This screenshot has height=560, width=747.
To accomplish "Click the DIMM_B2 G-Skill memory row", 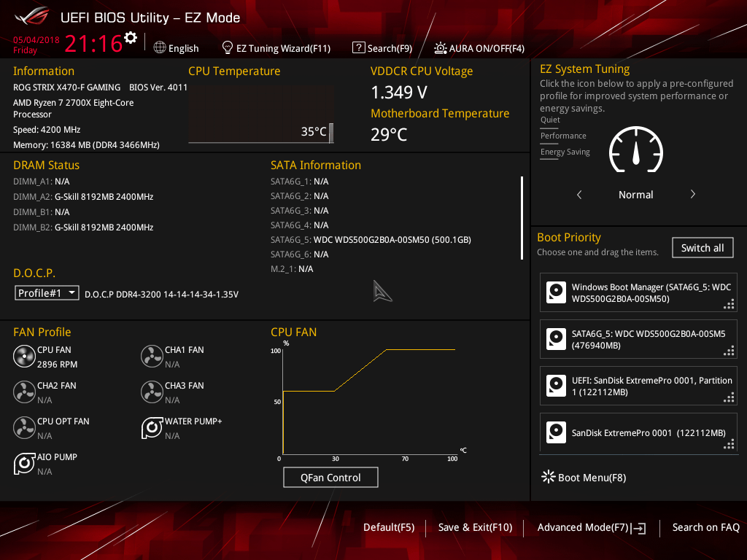I will [x=83, y=227].
